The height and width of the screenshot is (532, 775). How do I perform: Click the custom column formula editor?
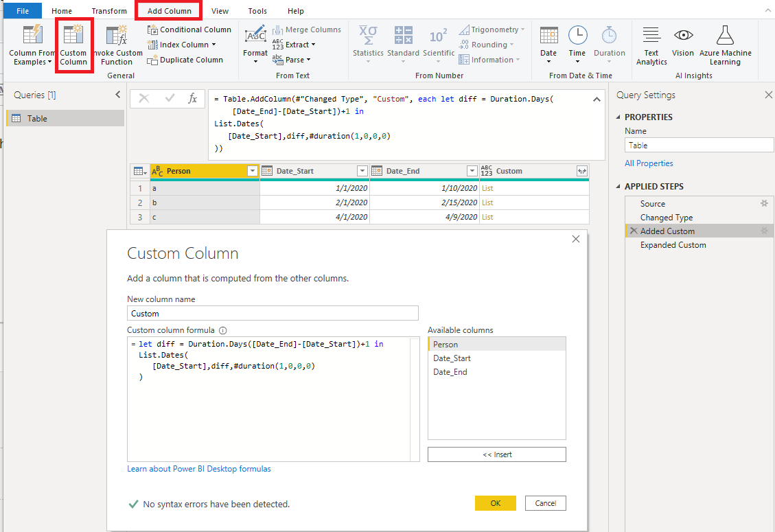(x=273, y=400)
